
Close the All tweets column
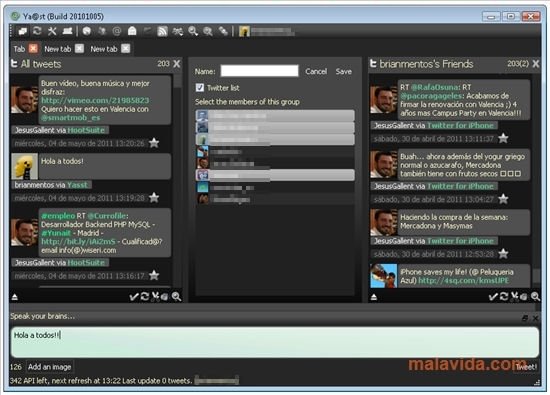tap(177, 64)
